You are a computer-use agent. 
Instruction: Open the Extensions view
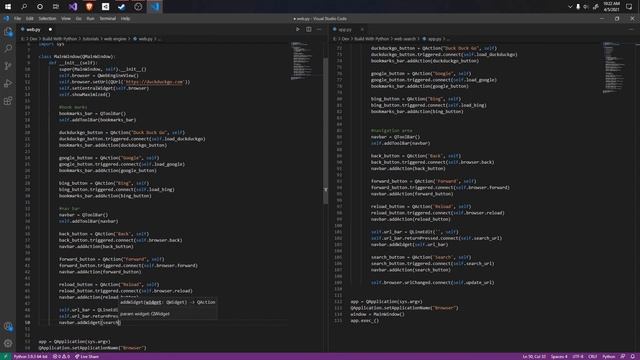coord(8,101)
